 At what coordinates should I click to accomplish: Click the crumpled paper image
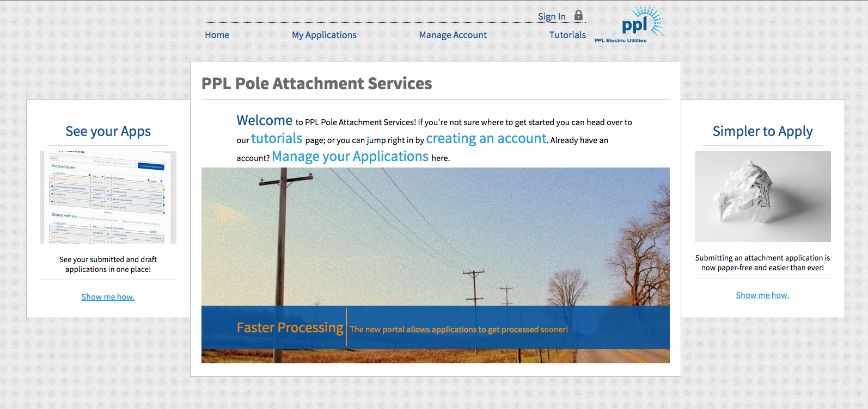click(763, 196)
